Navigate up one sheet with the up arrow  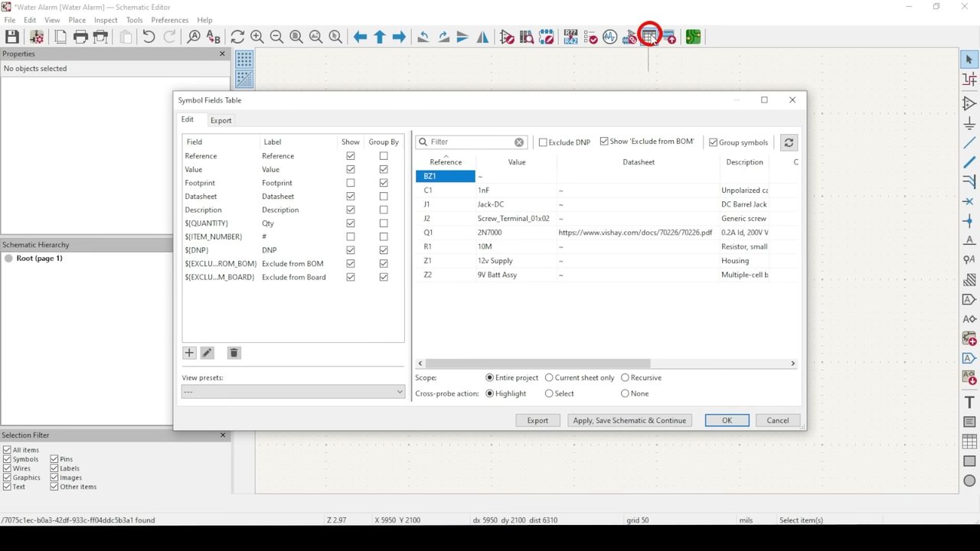point(379,37)
